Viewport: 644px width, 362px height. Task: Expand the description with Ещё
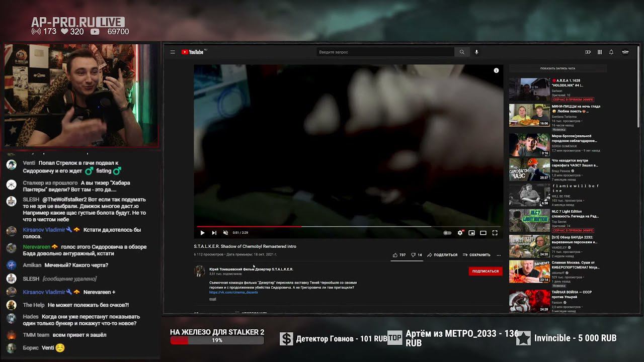[212, 299]
